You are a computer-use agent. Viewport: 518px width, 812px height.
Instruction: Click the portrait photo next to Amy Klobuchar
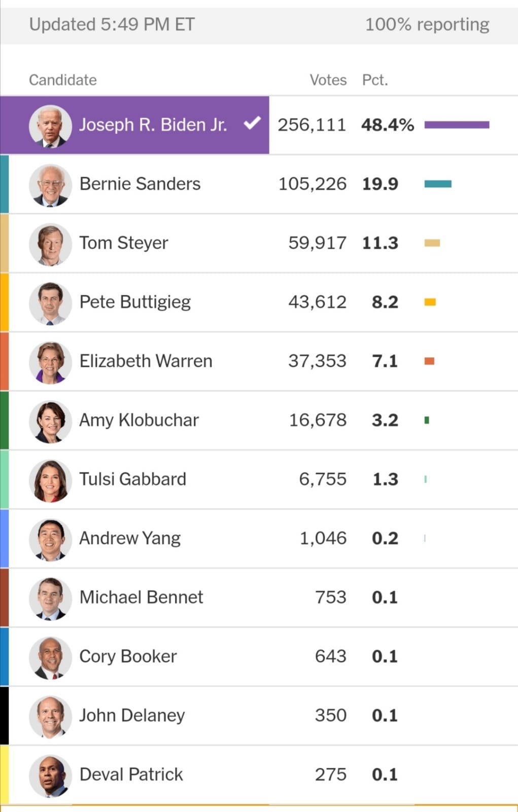click(x=50, y=421)
